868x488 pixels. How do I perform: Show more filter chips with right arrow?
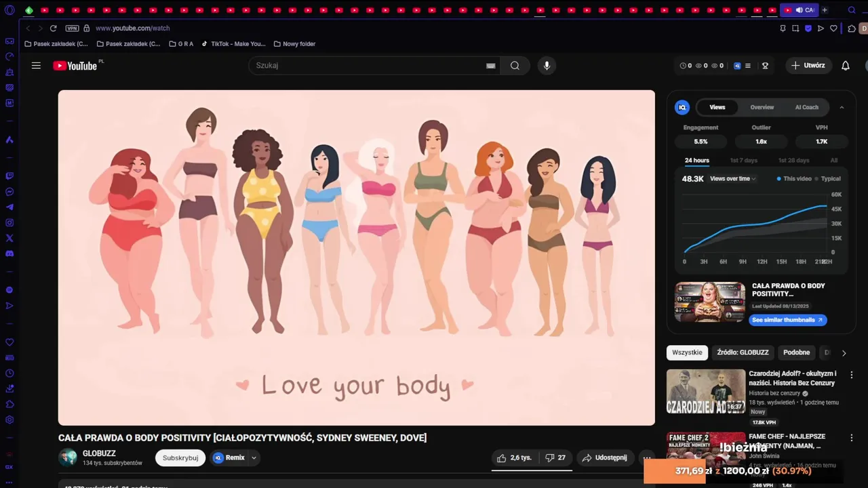tap(844, 353)
